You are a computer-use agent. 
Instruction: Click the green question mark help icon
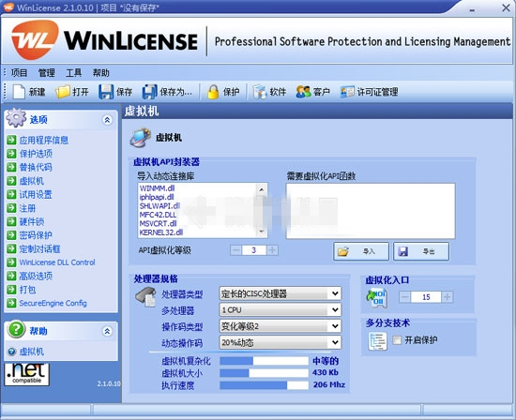click(16, 329)
